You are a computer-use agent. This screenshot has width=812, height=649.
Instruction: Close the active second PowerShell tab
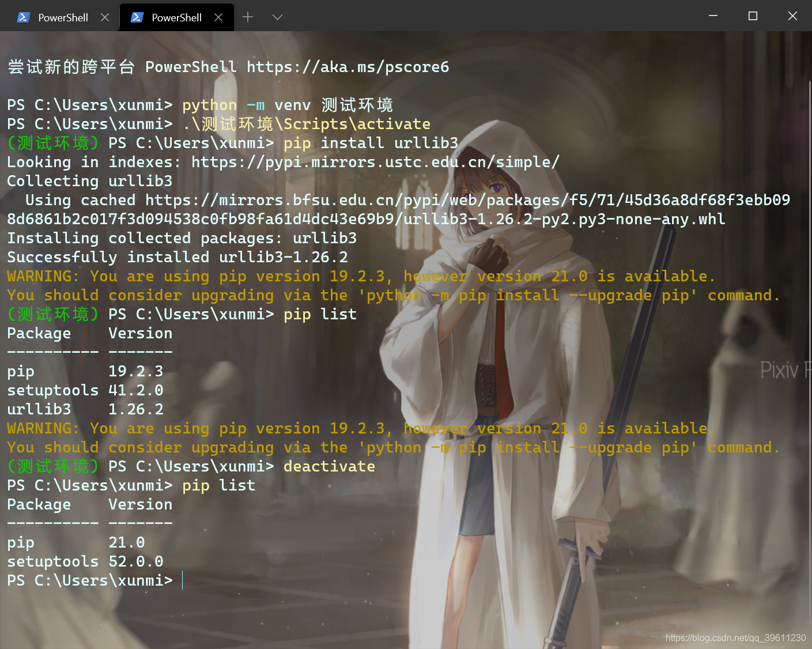point(218,17)
